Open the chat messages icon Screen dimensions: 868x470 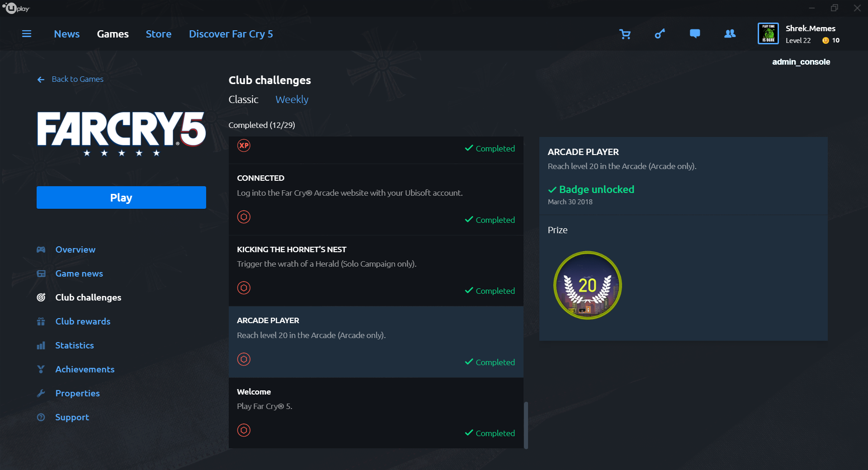695,34
